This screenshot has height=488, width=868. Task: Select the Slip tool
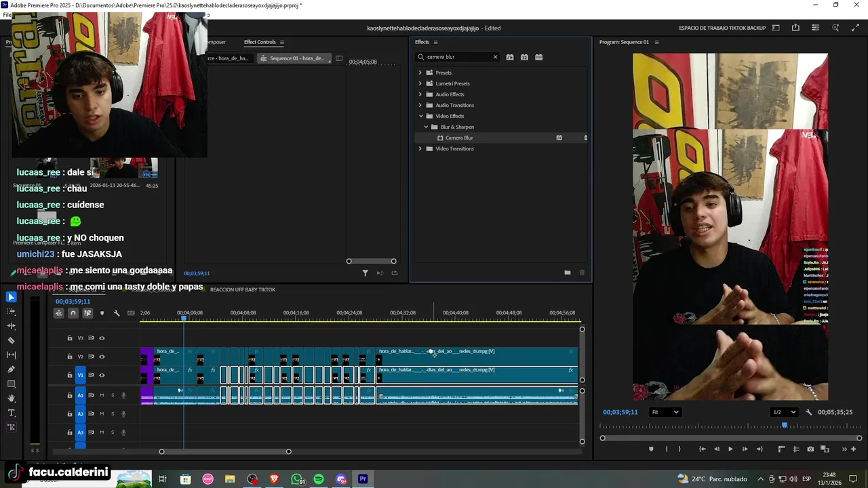(x=11, y=355)
